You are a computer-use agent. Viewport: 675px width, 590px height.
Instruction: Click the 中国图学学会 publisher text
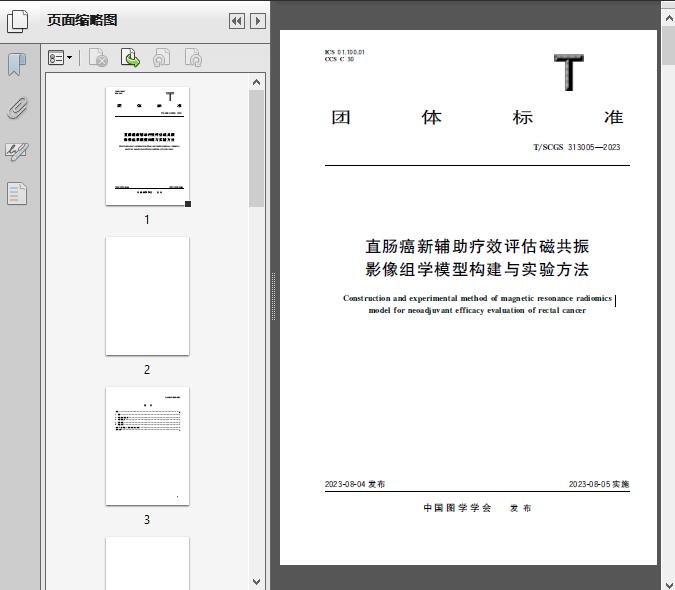(x=457, y=508)
